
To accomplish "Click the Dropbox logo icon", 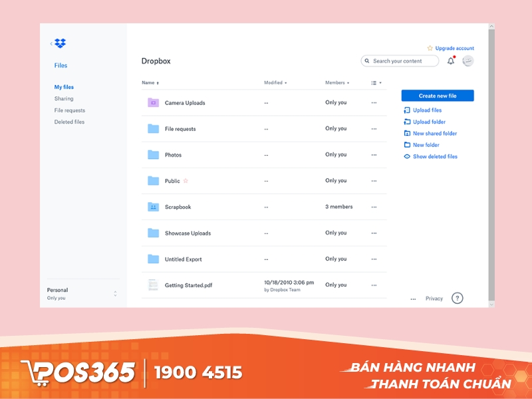I will (60, 43).
